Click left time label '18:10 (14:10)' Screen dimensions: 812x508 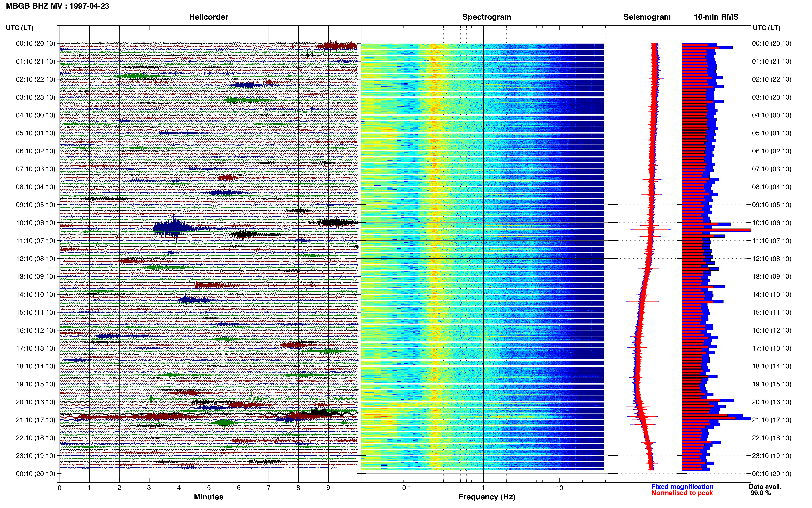pyautogui.click(x=36, y=366)
